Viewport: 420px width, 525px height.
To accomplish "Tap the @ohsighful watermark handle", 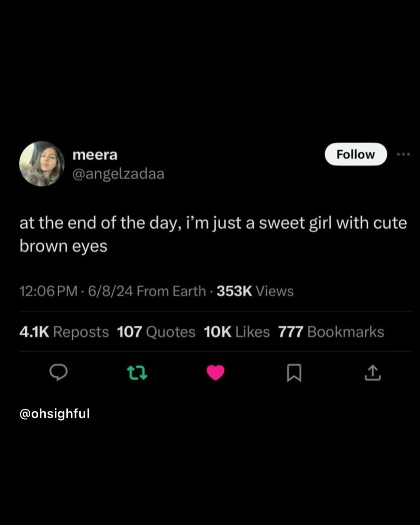I will [x=55, y=414].
